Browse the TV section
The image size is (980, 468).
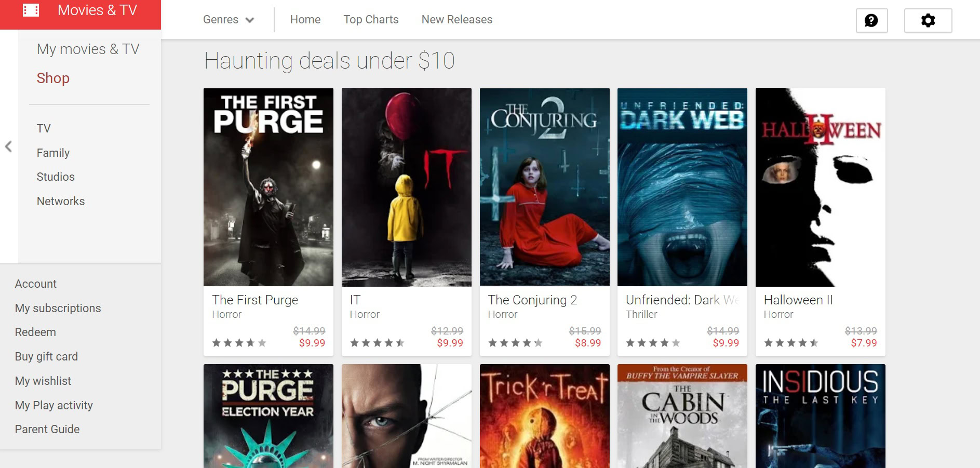click(44, 128)
